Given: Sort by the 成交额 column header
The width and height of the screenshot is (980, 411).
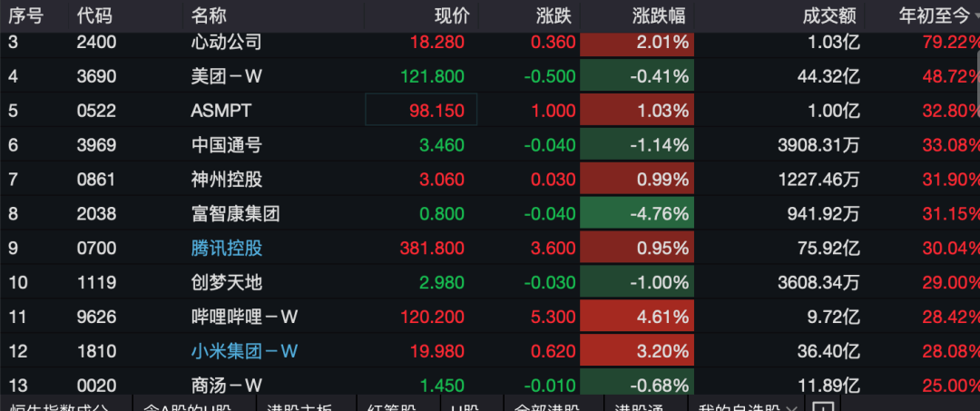Looking at the screenshot, I should pos(829,15).
